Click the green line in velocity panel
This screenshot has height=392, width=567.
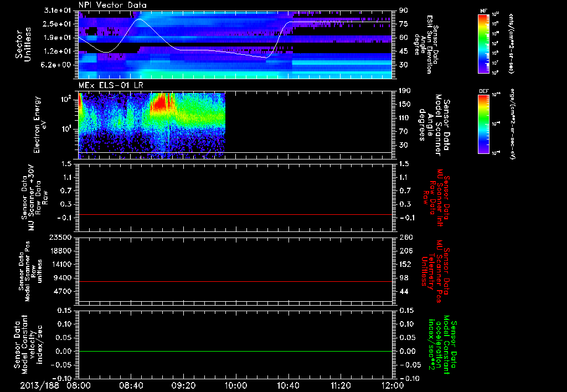point(235,351)
